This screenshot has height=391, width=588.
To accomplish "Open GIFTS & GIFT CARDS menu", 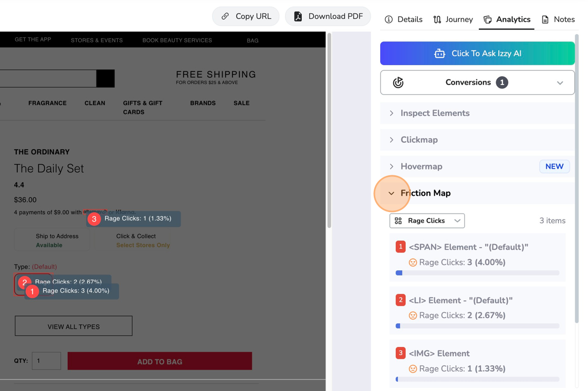I will pyautogui.click(x=142, y=108).
